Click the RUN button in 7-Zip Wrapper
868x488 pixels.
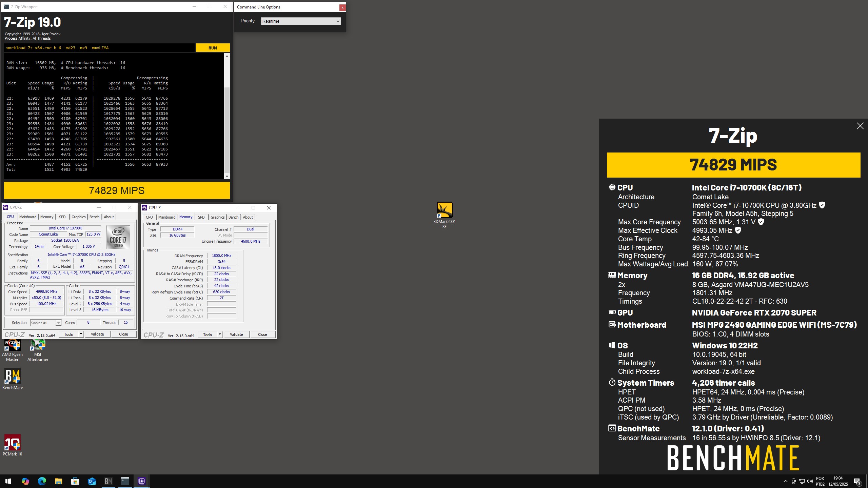pyautogui.click(x=213, y=48)
